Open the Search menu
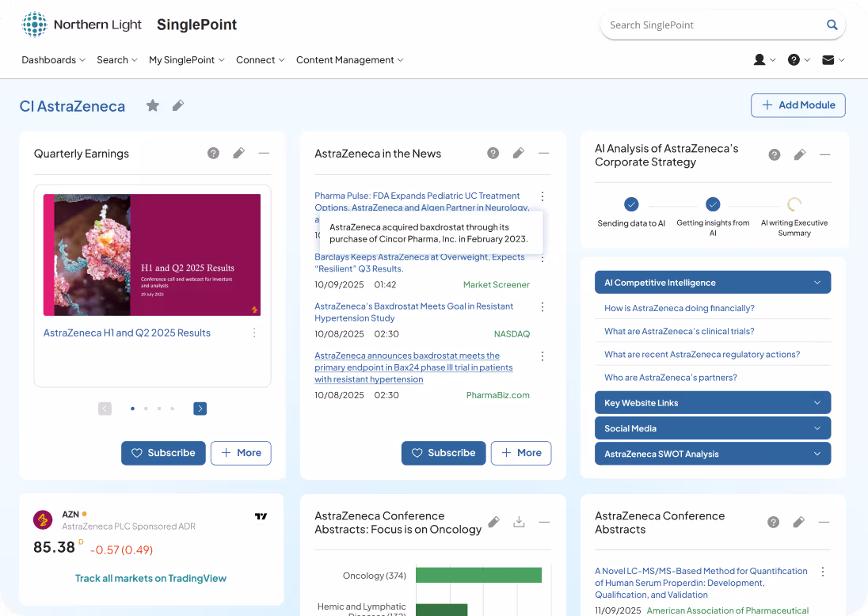868x616 pixels. (116, 59)
